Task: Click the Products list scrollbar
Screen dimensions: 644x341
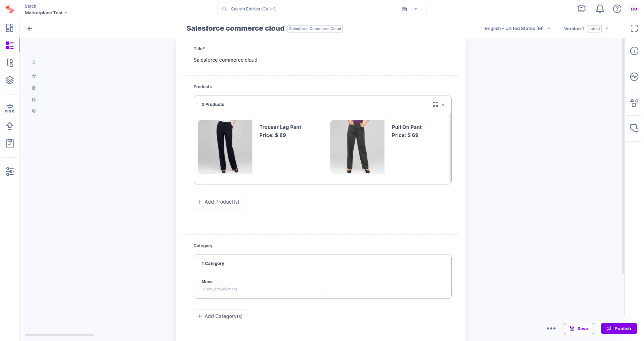Action: (x=451, y=148)
